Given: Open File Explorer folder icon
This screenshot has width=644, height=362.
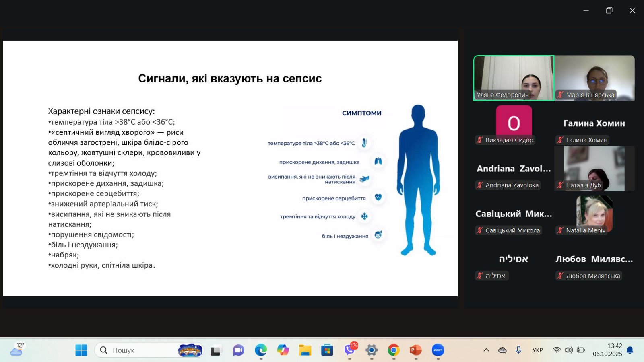Looking at the screenshot, I should click(x=305, y=350).
